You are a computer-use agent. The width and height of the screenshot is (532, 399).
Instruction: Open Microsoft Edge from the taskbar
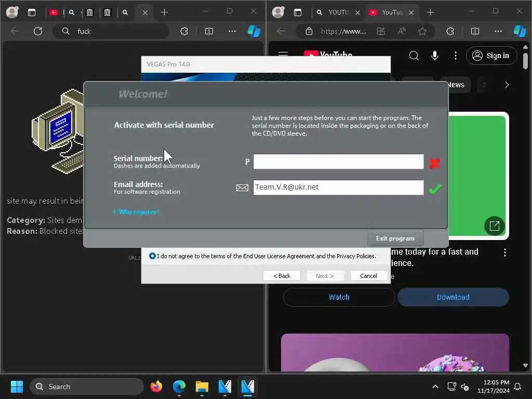[x=179, y=387]
